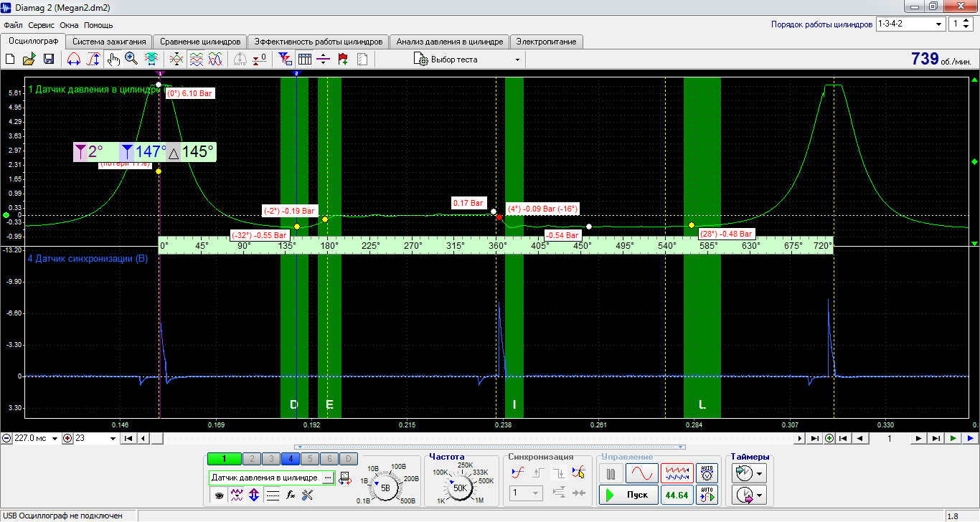980x522 pixels.
Task: Toggle channel 1 green button
Action: pyautogui.click(x=224, y=459)
